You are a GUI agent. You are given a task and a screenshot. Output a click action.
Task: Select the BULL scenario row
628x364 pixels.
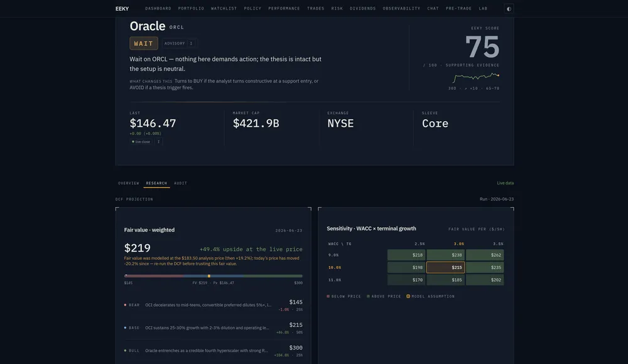(214, 351)
